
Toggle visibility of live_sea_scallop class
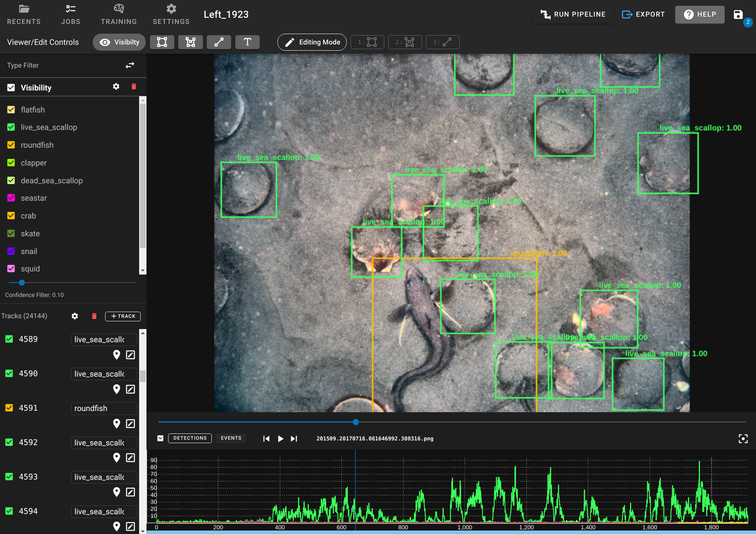[x=10, y=126]
